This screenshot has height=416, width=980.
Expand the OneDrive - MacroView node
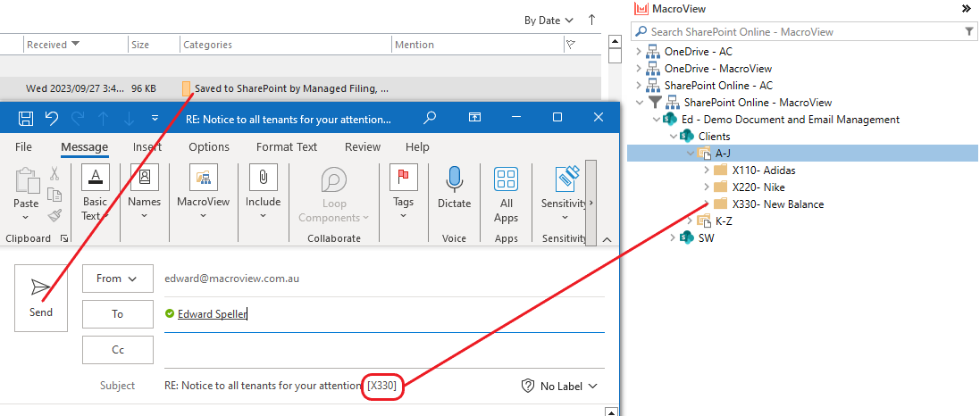coord(639,68)
